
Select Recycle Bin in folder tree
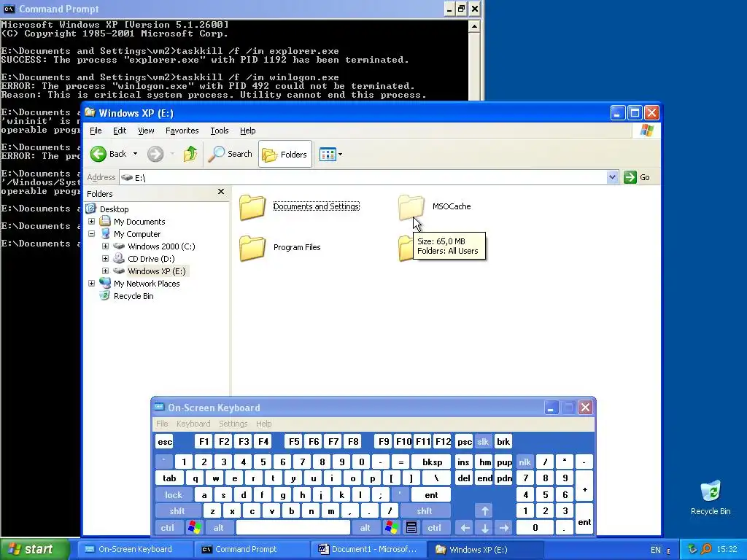pos(133,296)
